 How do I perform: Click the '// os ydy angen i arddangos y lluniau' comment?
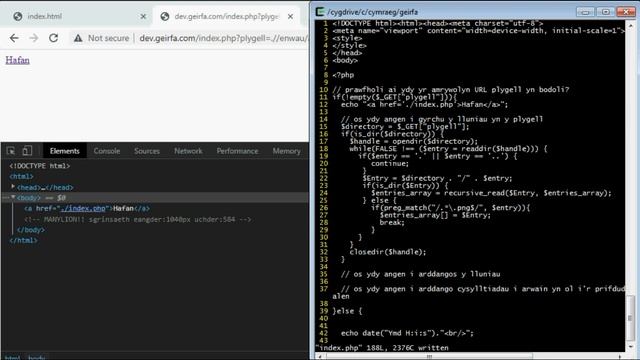tap(420, 274)
